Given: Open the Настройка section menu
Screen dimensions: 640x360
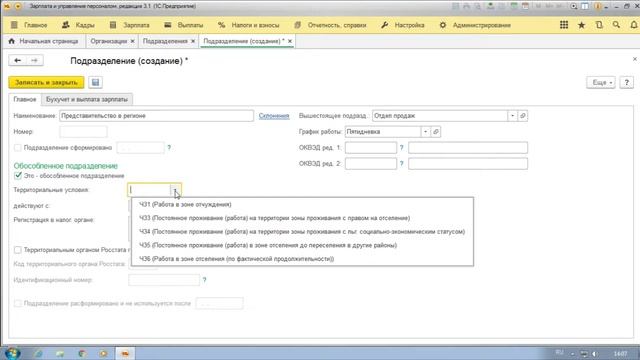Looking at the screenshot, I should (403, 25).
